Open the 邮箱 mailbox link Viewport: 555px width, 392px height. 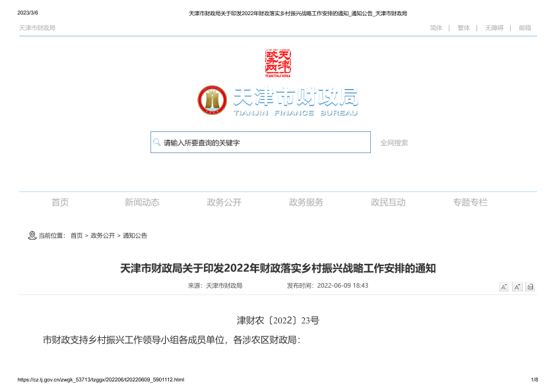click(x=525, y=28)
